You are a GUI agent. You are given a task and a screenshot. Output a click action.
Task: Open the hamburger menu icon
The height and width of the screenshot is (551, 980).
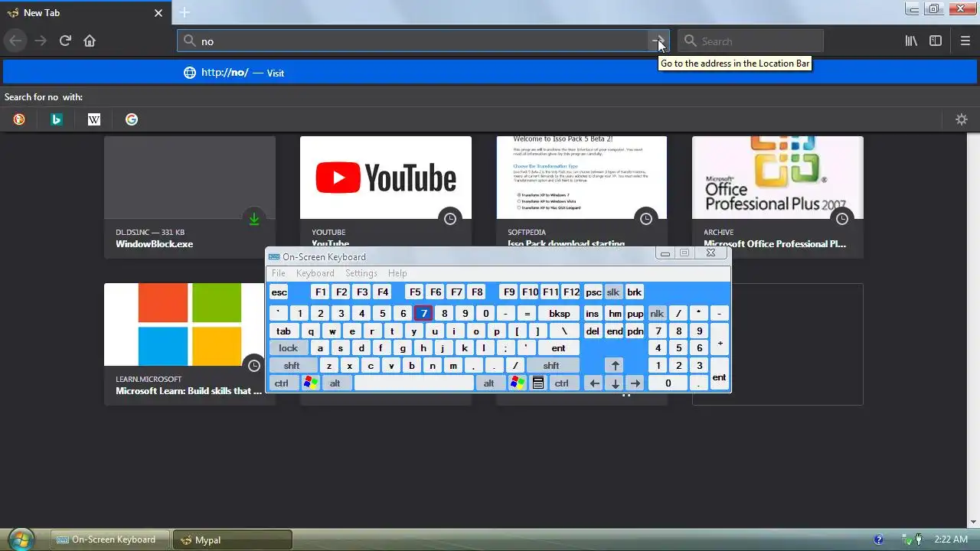point(965,41)
